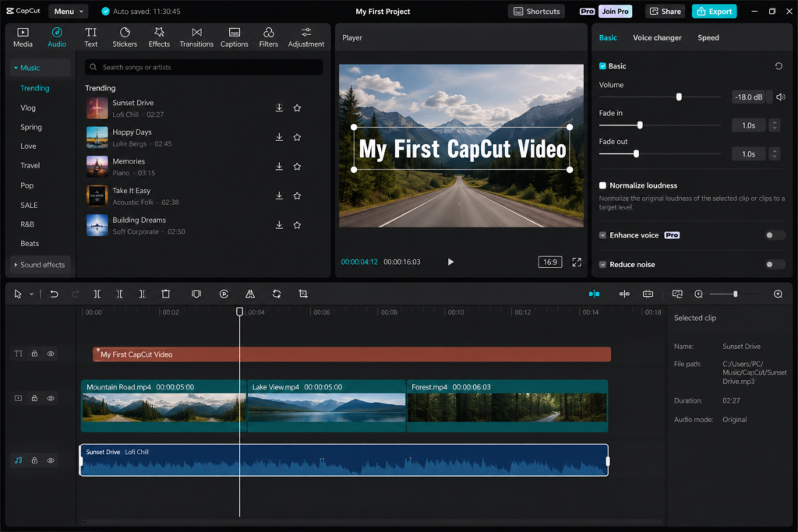Open the Stickers panel

point(125,37)
